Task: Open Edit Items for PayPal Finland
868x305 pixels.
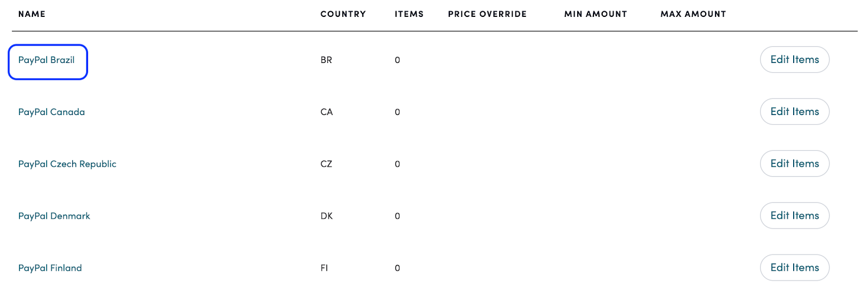Action: 794,268
